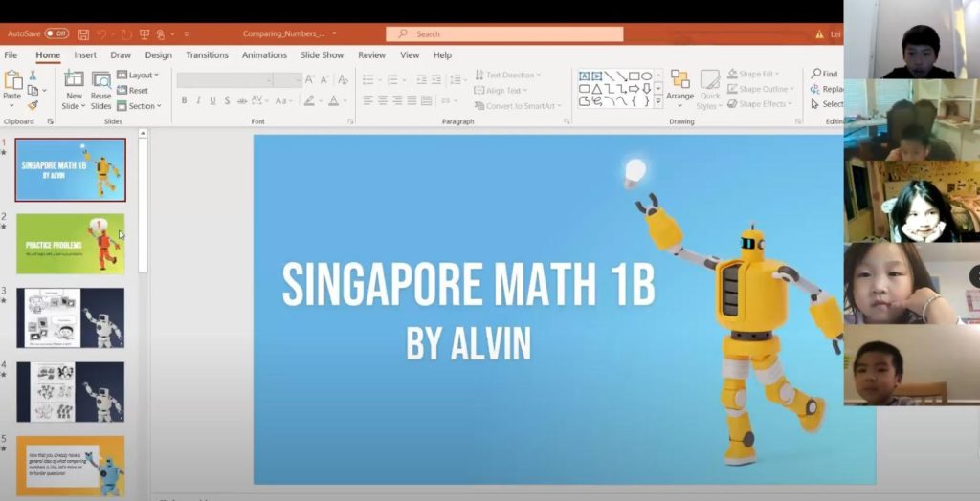Open the Help tab

click(x=442, y=54)
